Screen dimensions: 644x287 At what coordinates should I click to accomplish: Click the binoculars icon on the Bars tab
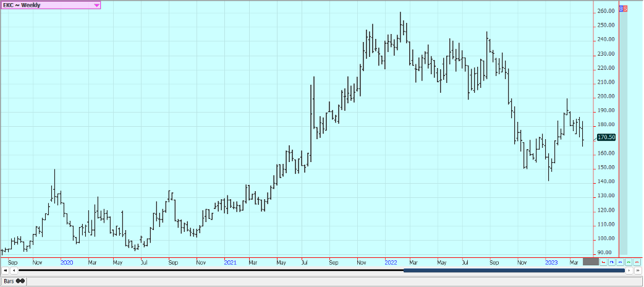click(x=20, y=281)
